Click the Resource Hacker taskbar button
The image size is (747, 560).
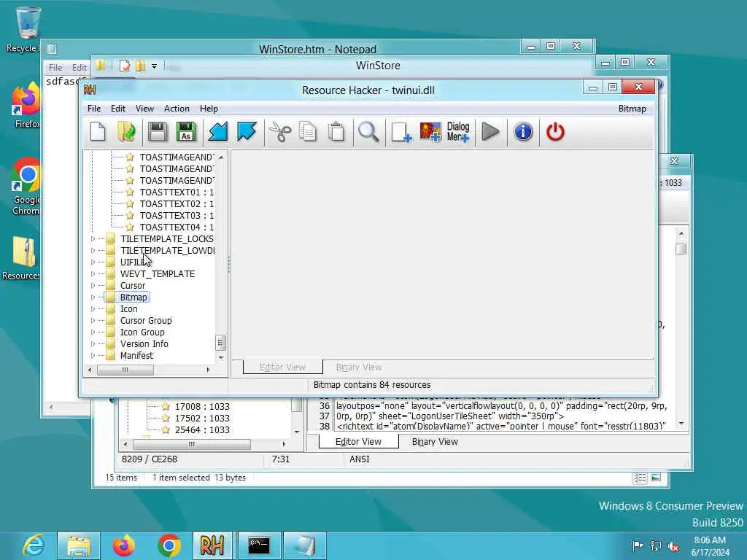point(212,545)
